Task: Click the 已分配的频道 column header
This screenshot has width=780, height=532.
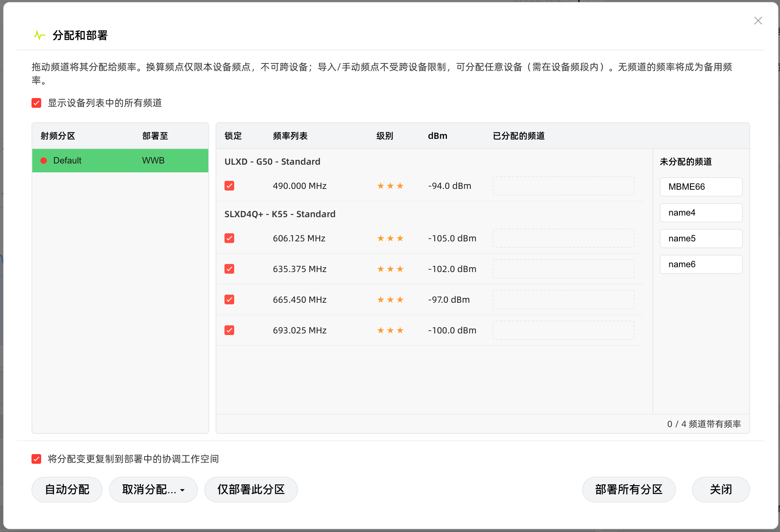Action: point(519,136)
